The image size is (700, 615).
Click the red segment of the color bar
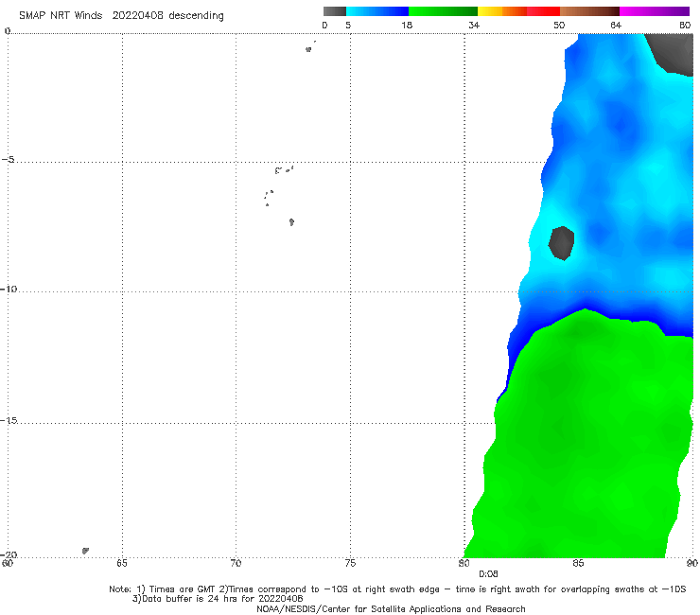tap(543, 11)
